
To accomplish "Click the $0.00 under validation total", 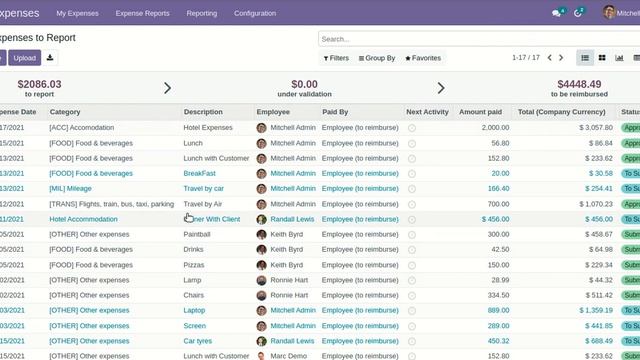I will [304, 88].
